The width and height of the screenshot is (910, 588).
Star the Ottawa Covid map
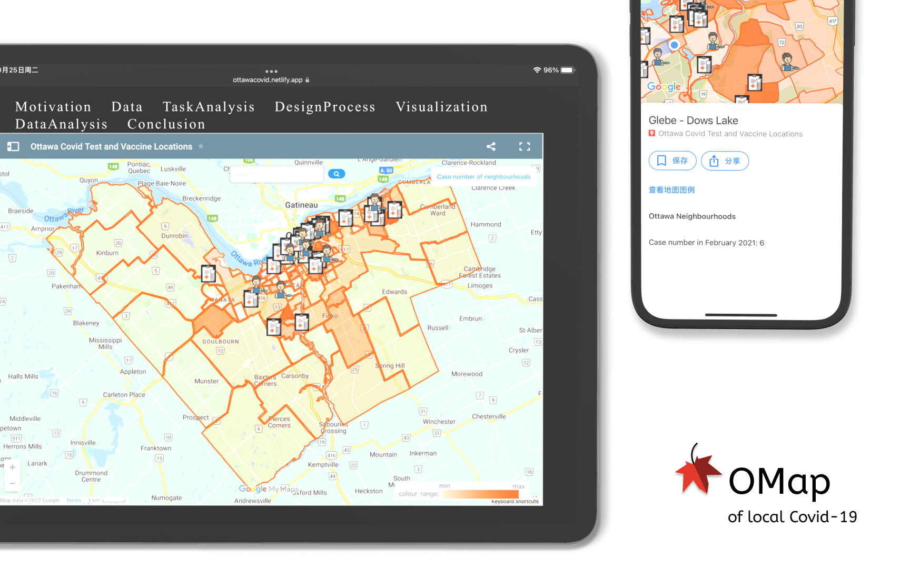click(x=201, y=146)
